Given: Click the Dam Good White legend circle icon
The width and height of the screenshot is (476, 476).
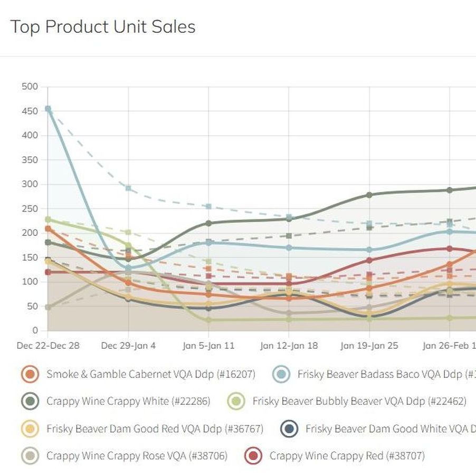Looking at the screenshot, I should click(290, 429).
